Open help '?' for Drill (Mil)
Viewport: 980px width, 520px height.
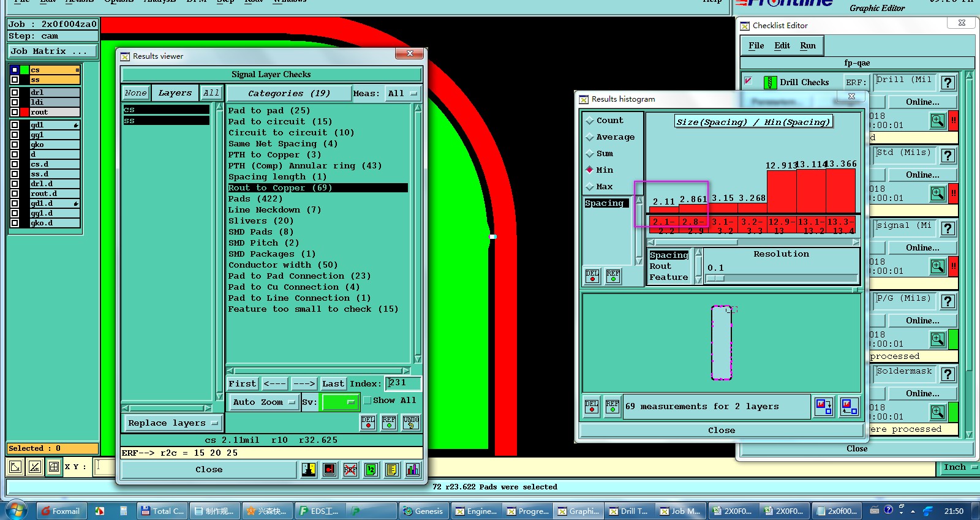[x=948, y=83]
